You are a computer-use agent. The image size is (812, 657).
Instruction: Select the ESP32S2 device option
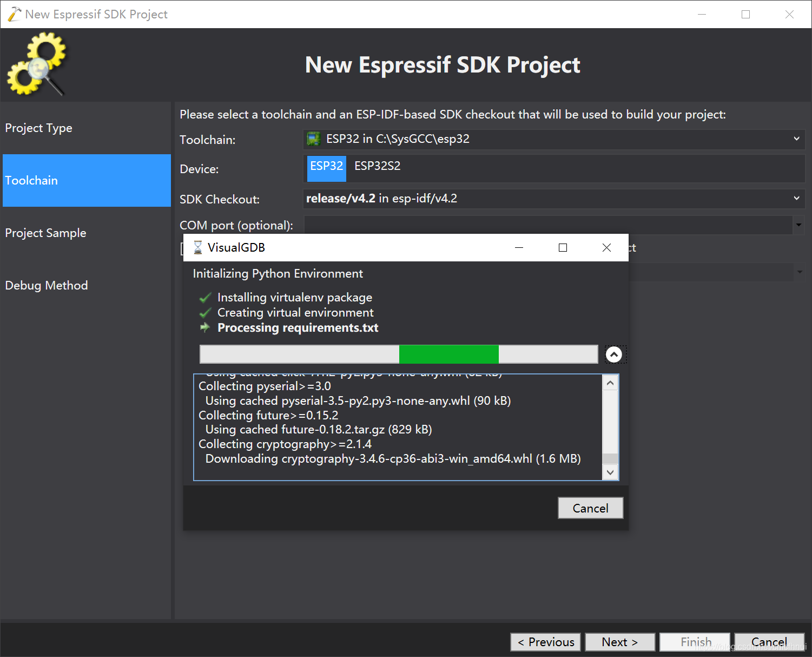[377, 166]
